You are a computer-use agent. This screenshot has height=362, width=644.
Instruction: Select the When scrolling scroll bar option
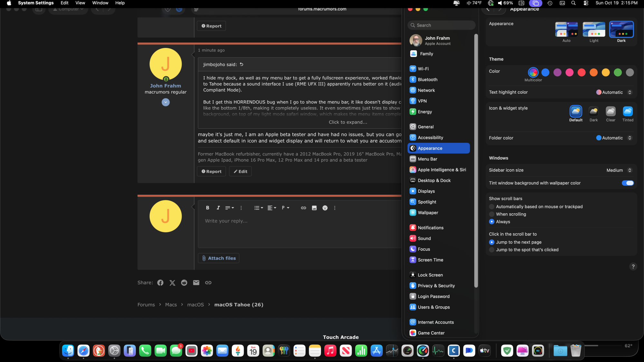point(492,214)
